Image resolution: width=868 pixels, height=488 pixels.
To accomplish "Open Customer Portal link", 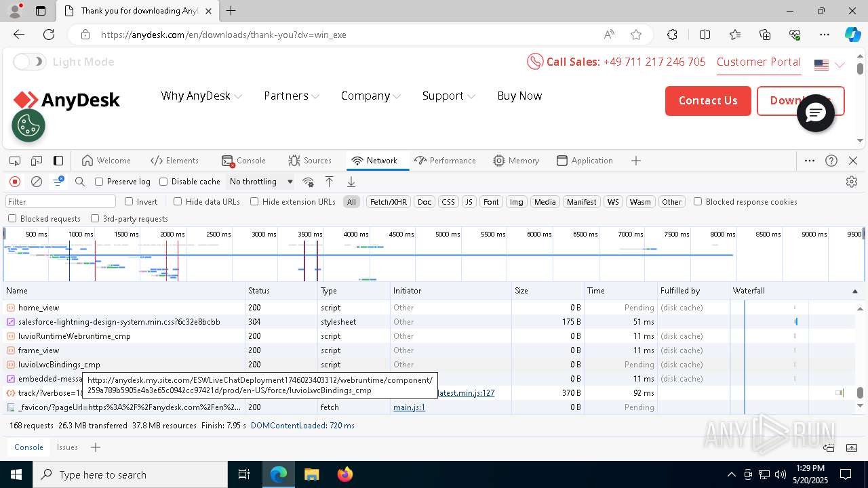I will coord(759,62).
